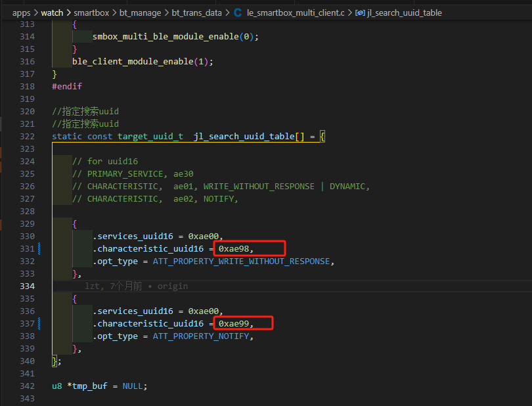Click the tmp_buf variable name
Screen dimensions: 532x406
89,386
